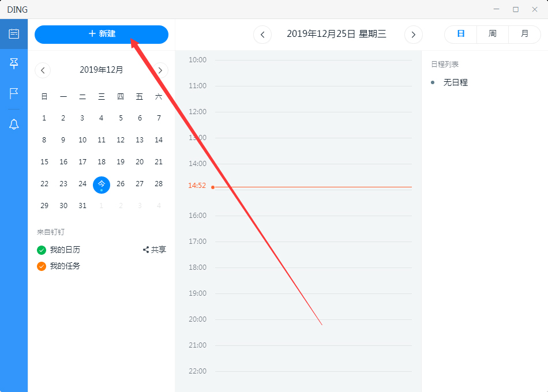The height and width of the screenshot is (392, 548).
Task: Go to the previous day with the left arrow
Action: pos(262,35)
